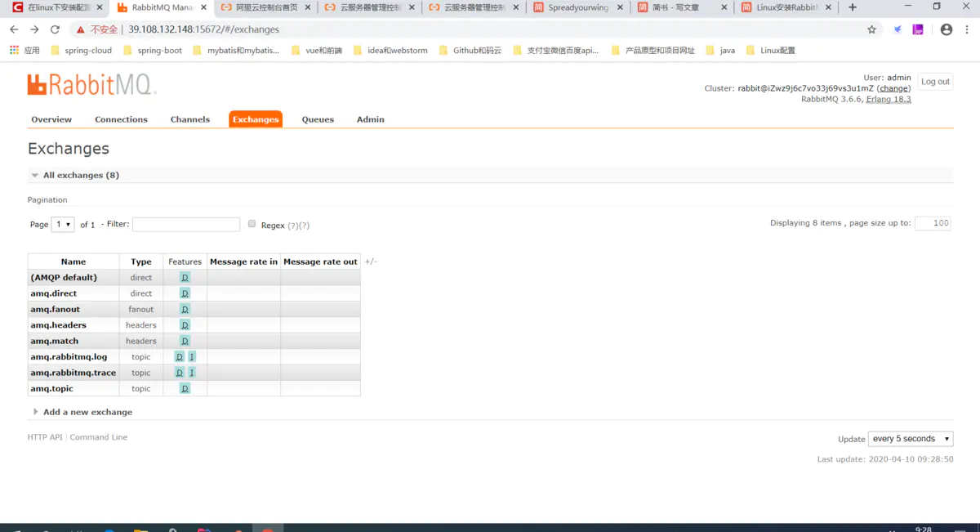Click the Filter input field

point(186,224)
